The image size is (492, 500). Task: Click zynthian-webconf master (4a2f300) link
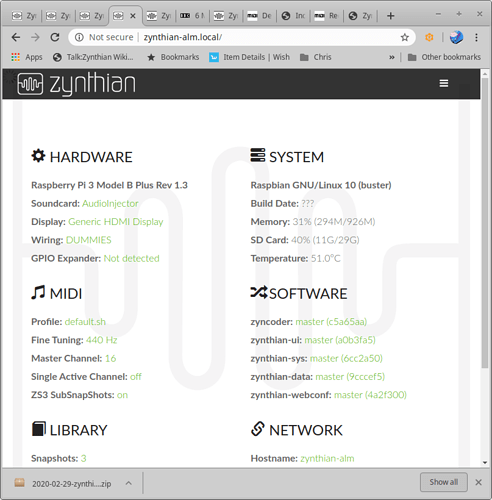[370, 395]
